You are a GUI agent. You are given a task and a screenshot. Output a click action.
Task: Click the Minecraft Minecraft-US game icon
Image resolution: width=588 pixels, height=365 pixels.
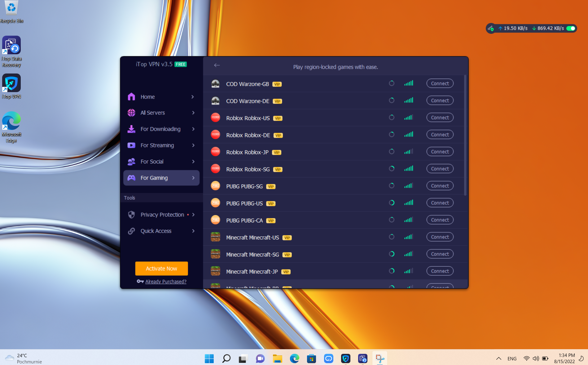215,237
